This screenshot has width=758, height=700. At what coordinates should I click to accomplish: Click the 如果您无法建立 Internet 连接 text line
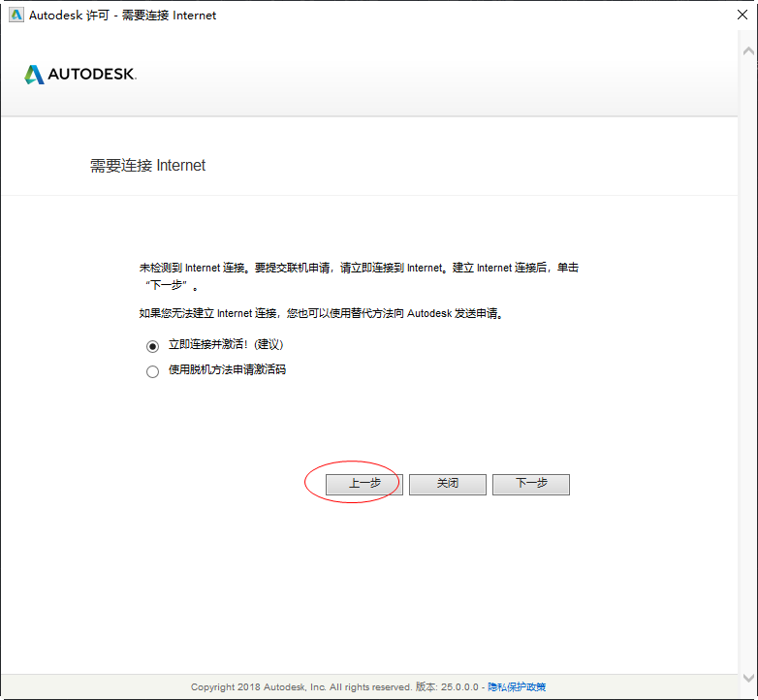coord(322,313)
